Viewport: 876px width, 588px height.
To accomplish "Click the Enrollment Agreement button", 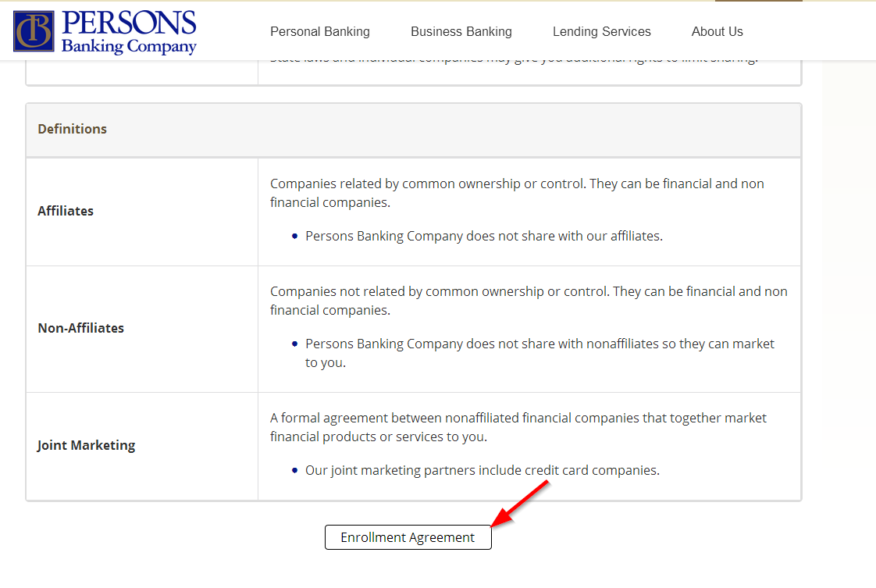I will [408, 537].
